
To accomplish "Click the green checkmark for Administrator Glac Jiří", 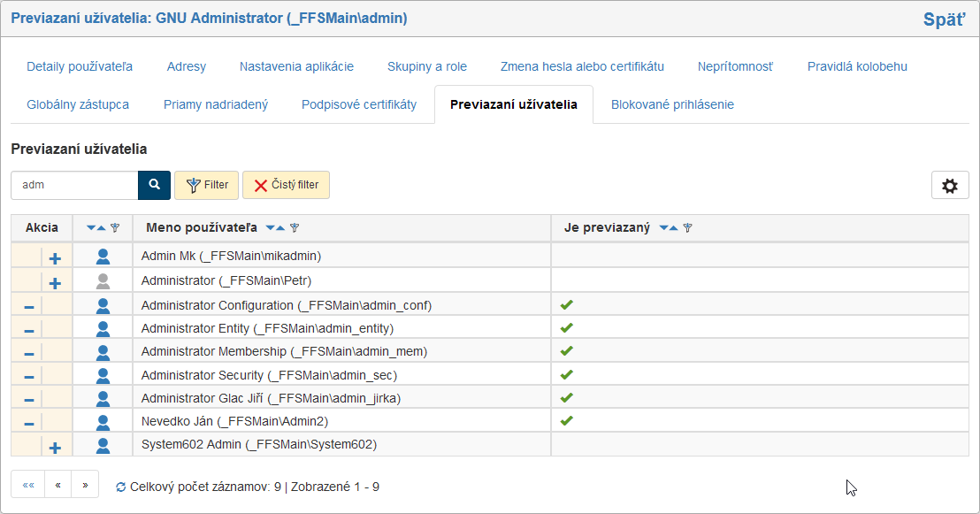I will (x=567, y=398).
